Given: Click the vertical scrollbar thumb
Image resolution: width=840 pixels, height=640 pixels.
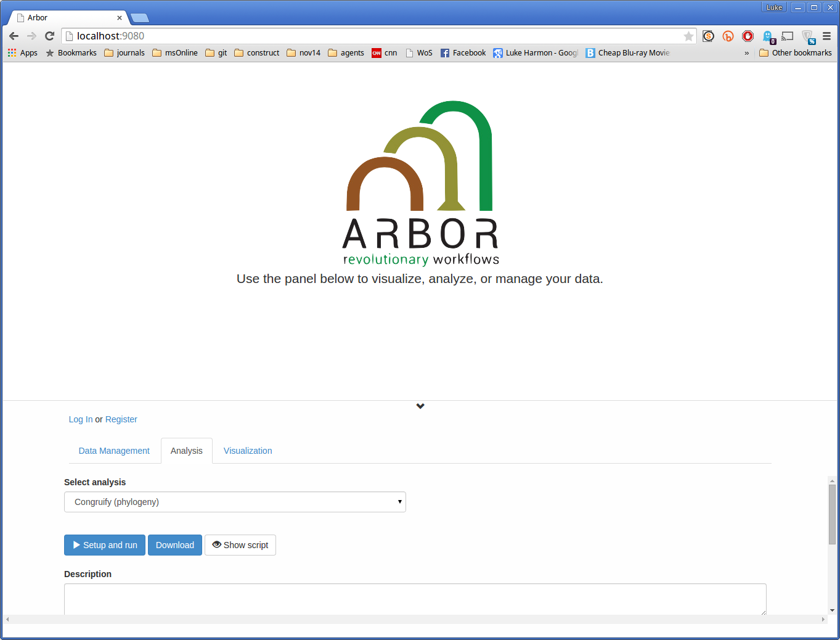Looking at the screenshot, I should click(x=832, y=514).
